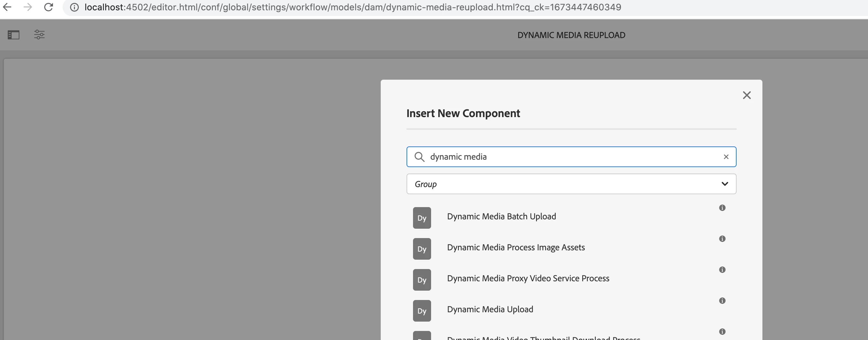Open the Group dropdown

pyautogui.click(x=571, y=184)
